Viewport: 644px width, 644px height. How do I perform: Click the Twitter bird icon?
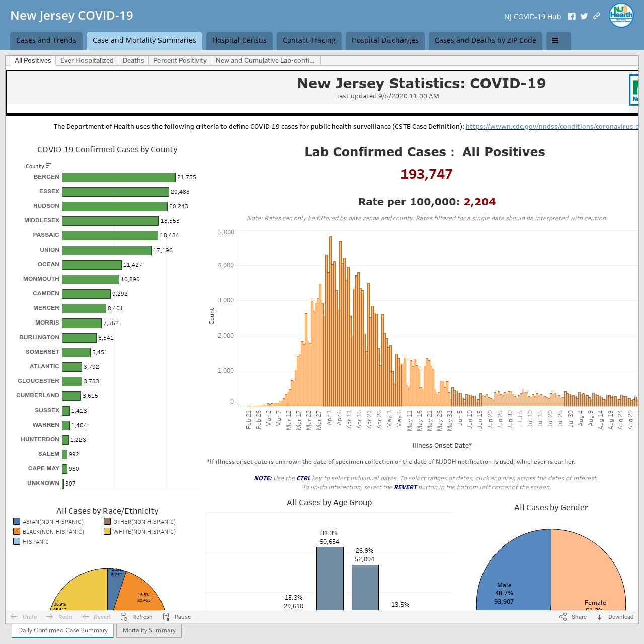584,16
